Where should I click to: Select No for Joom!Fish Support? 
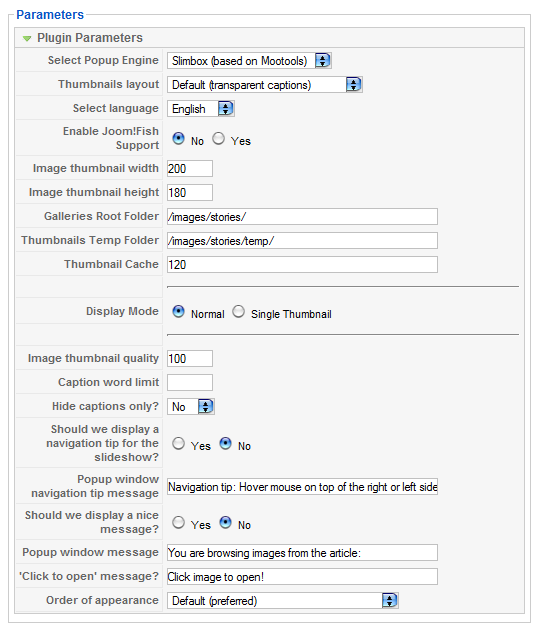(178, 139)
